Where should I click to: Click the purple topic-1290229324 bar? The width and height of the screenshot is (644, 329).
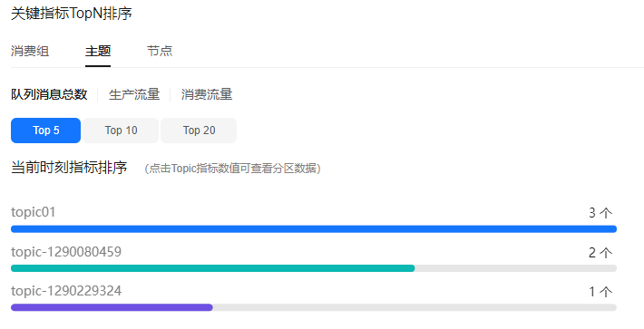pyautogui.click(x=112, y=307)
